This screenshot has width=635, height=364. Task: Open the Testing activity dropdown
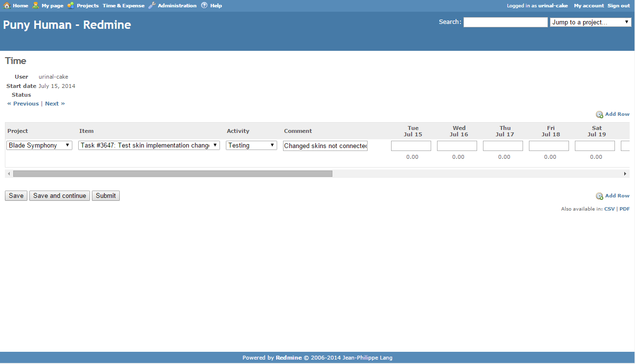tap(251, 145)
